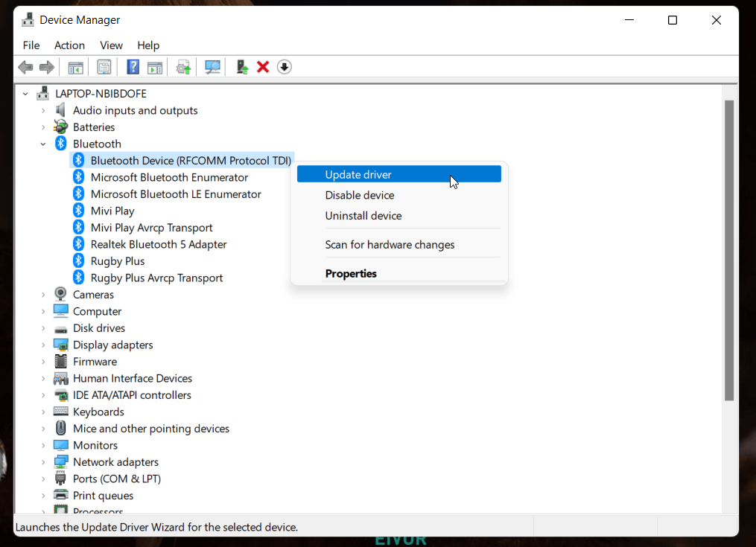Click the webcam icon next to Cameras
The width and height of the screenshot is (756, 547).
pos(61,294)
